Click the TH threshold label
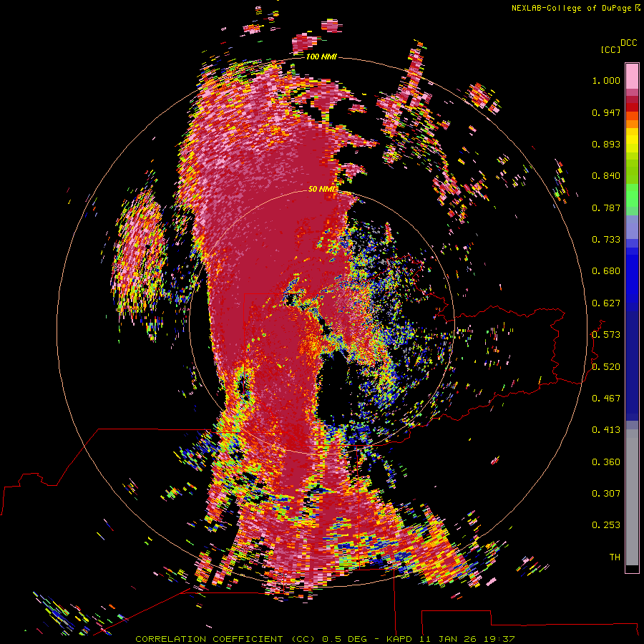This screenshot has height=644, width=644. 615,557
